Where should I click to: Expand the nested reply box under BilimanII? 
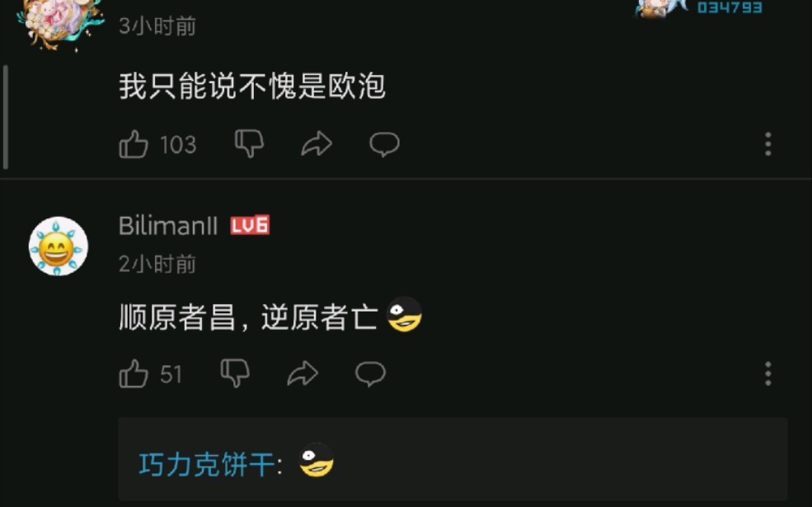pos(453,459)
